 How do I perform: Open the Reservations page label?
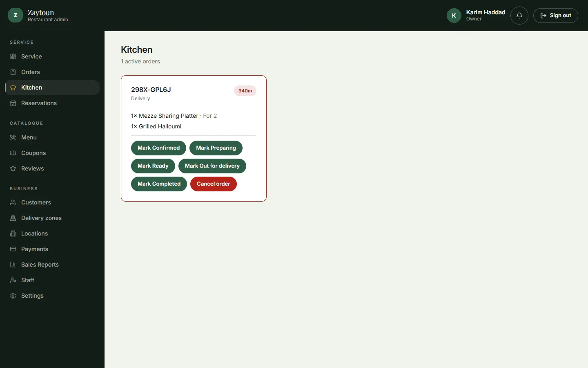click(39, 103)
